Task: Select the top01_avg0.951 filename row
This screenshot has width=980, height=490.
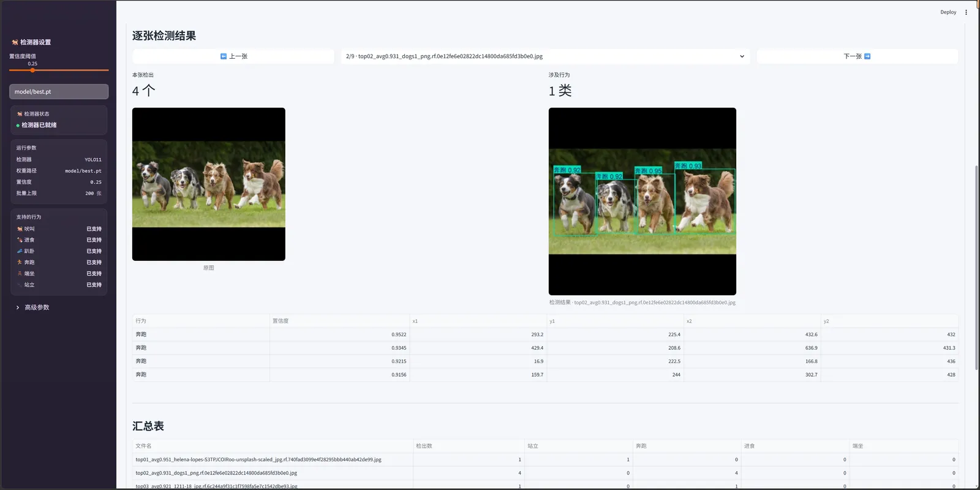Action: tap(273, 459)
